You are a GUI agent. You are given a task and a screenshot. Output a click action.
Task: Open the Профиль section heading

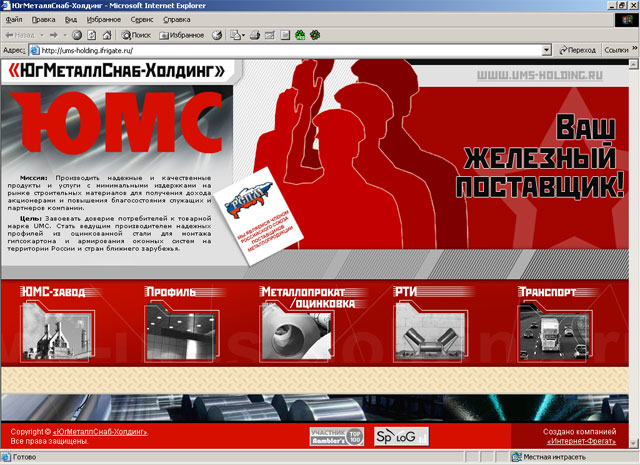[x=171, y=292]
